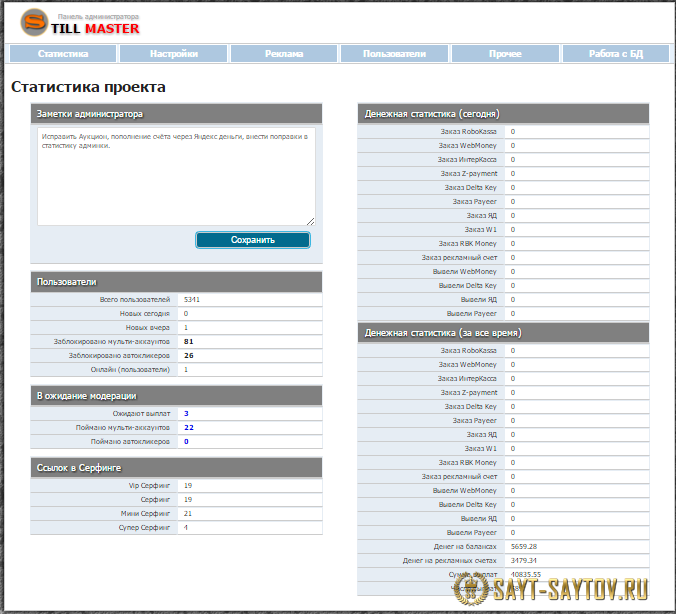Open the Работа с БД menu
The image size is (676, 614).
coord(615,54)
